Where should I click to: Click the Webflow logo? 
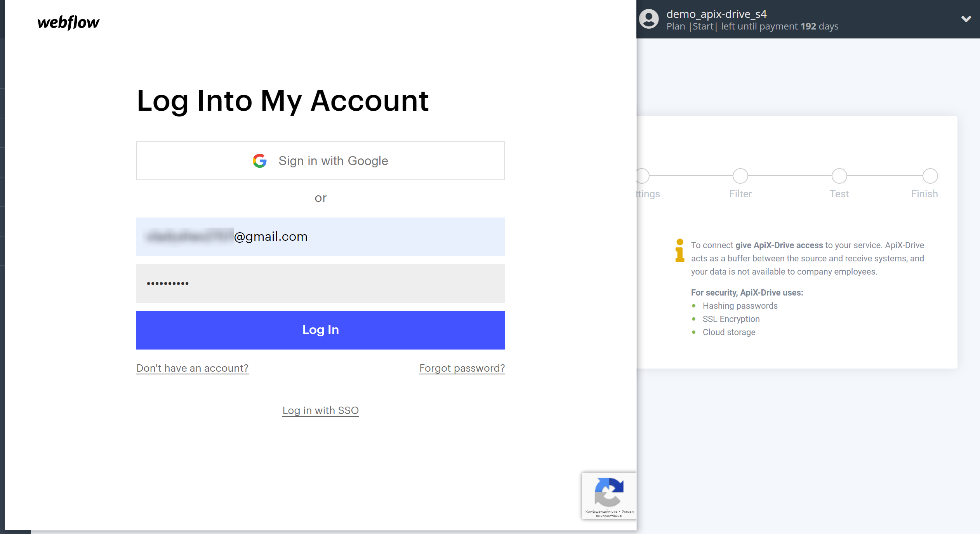tap(68, 22)
